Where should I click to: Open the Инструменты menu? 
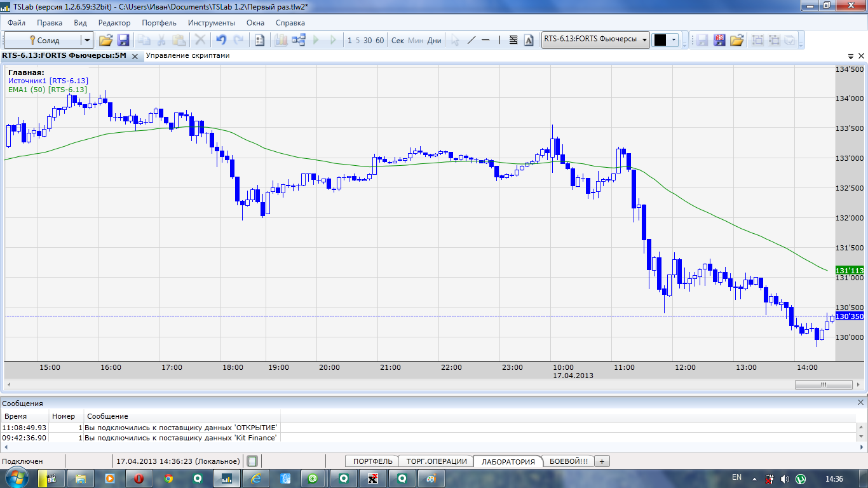[x=212, y=23]
